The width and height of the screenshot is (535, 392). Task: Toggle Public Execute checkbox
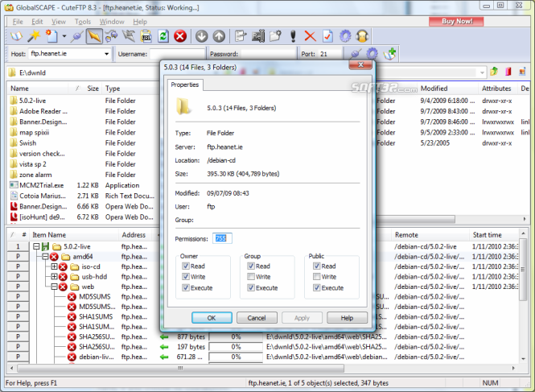point(317,288)
